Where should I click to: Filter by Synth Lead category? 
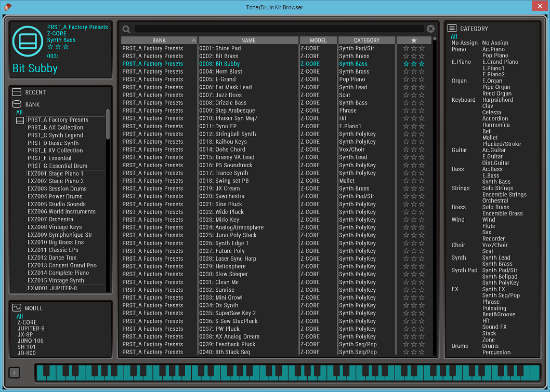(496, 258)
